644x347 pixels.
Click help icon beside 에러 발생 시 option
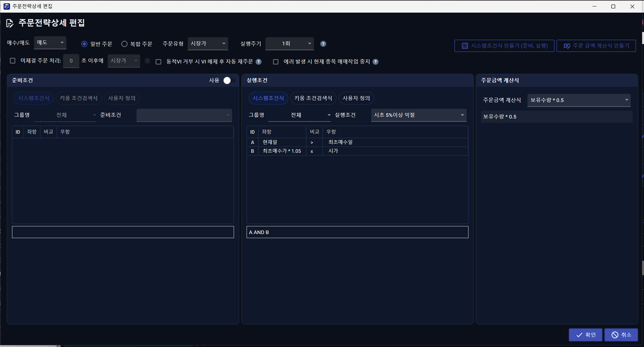pyautogui.click(x=375, y=62)
